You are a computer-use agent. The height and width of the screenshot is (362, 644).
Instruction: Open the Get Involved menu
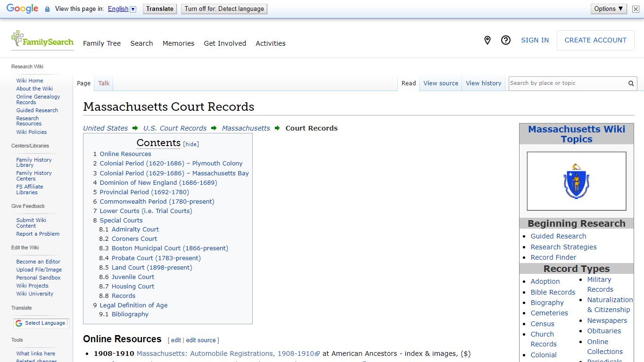pos(225,43)
